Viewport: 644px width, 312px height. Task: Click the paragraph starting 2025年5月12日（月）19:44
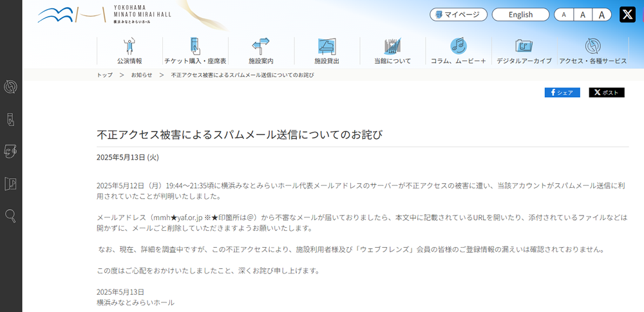(x=361, y=191)
